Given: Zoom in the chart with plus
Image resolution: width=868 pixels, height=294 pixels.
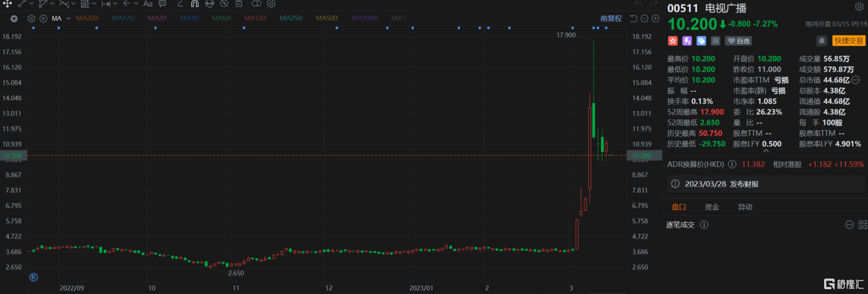Looking at the screenshot, I should pos(655,18).
